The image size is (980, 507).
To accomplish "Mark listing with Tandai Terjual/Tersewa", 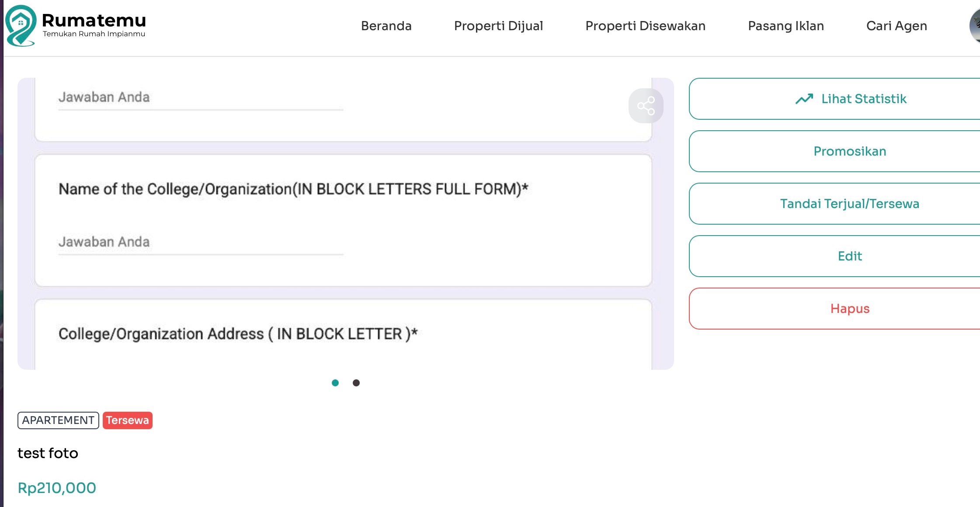I will 849,204.
